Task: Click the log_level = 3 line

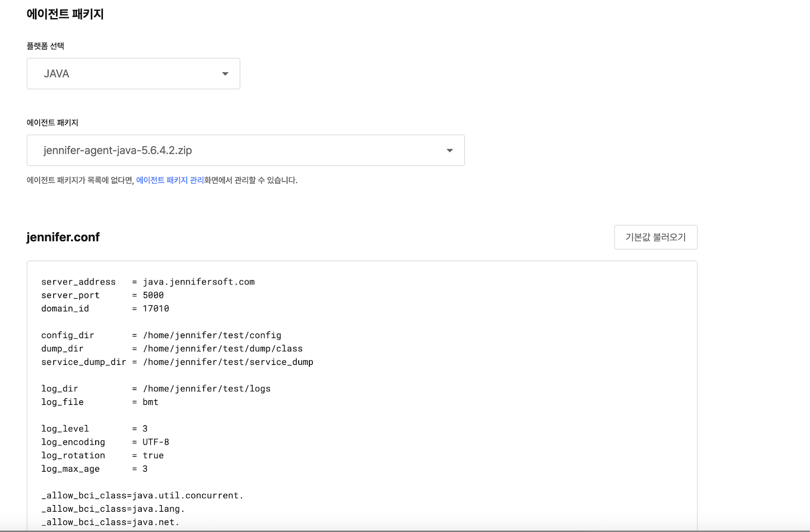Action: coord(94,429)
